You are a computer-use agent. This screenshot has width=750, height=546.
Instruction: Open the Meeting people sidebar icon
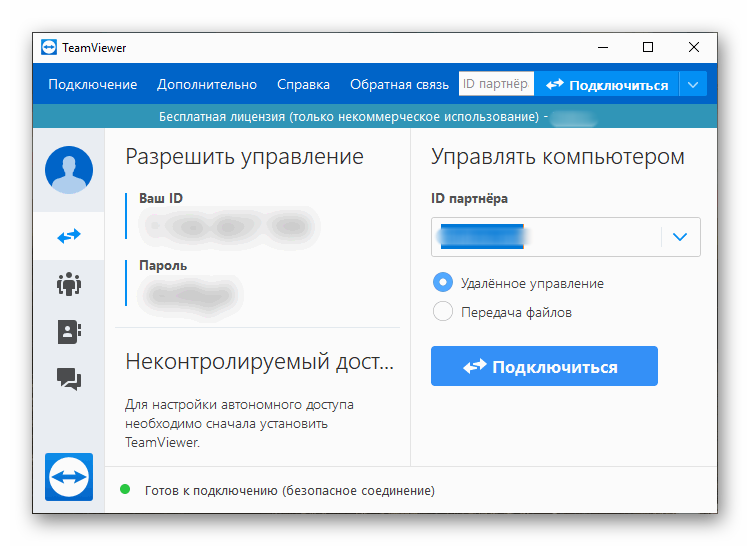tap(69, 284)
